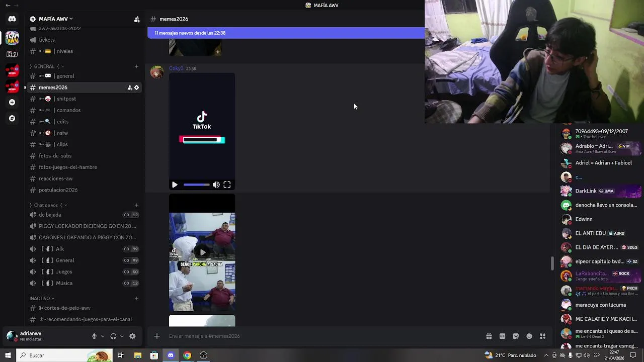Open Discord direct messages home icon
Screen dimensions: 644x362
click(12, 19)
